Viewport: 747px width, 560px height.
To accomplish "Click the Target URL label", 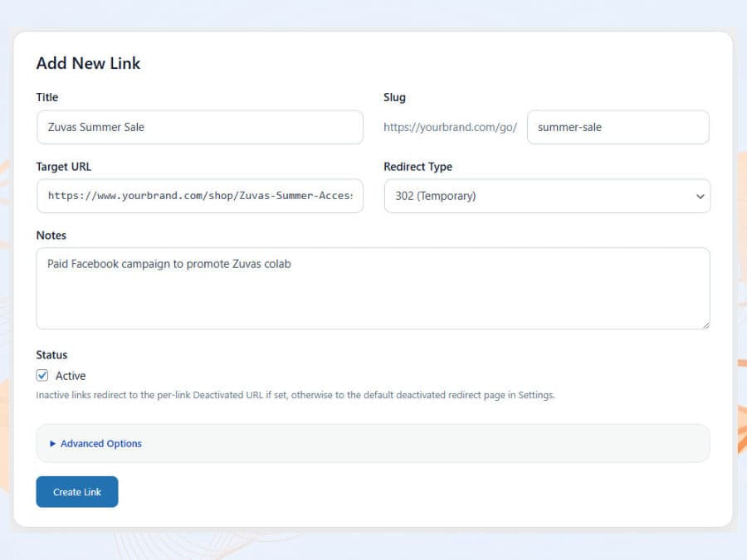I will (x=63, y=167).
